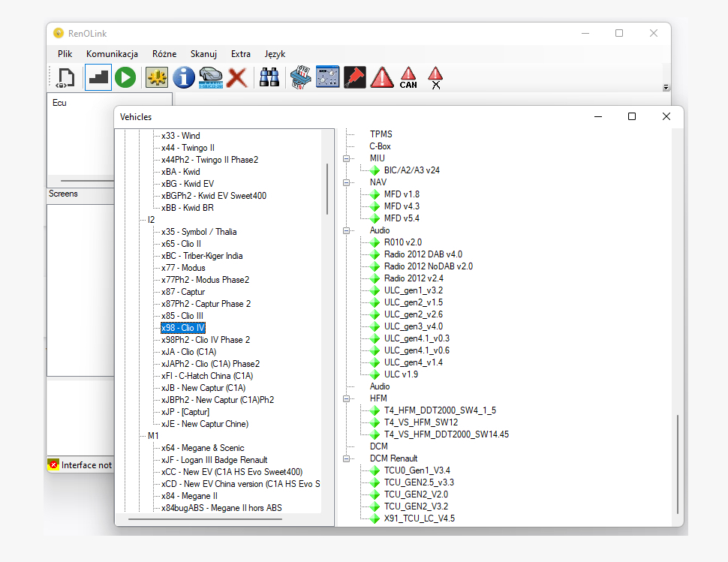The image size is (728, 562).
Task: Open the gear settings toolbar icon
Action: point(156,77)
